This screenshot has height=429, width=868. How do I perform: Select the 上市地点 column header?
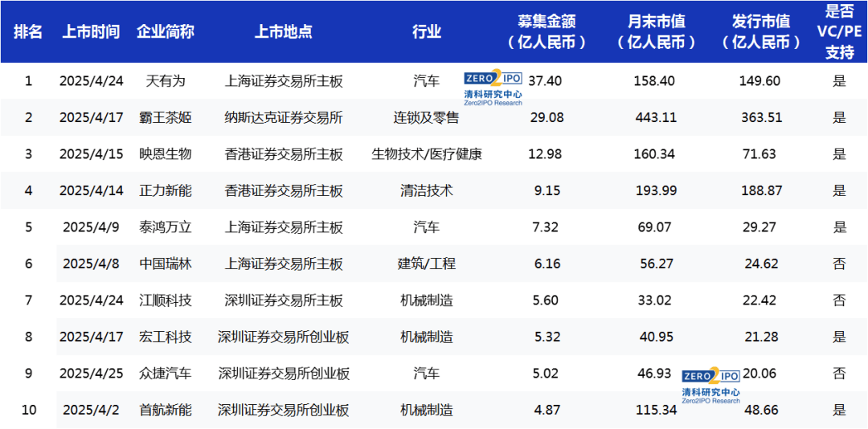point(284,31)
